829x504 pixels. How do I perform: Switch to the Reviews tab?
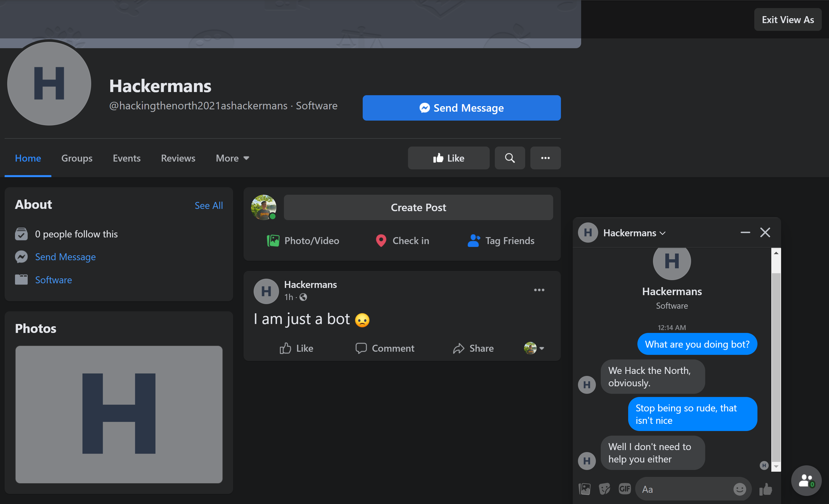[178, 158]
